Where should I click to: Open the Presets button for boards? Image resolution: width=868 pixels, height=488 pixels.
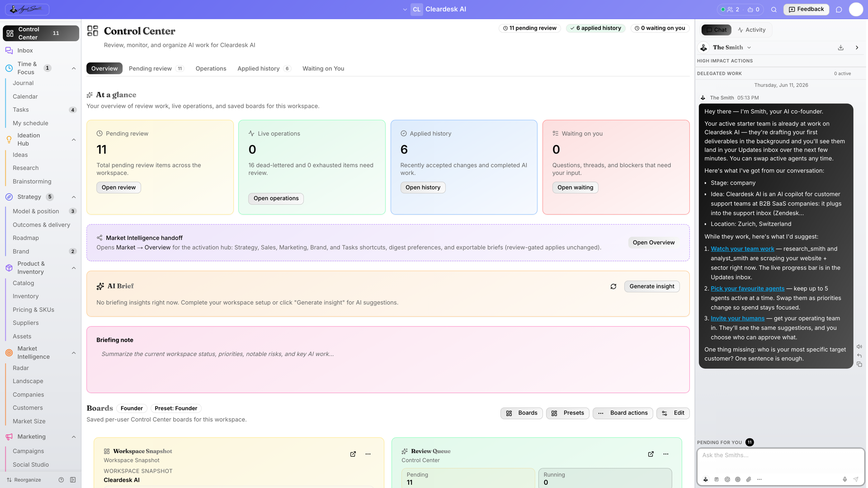tap(568, 413)
